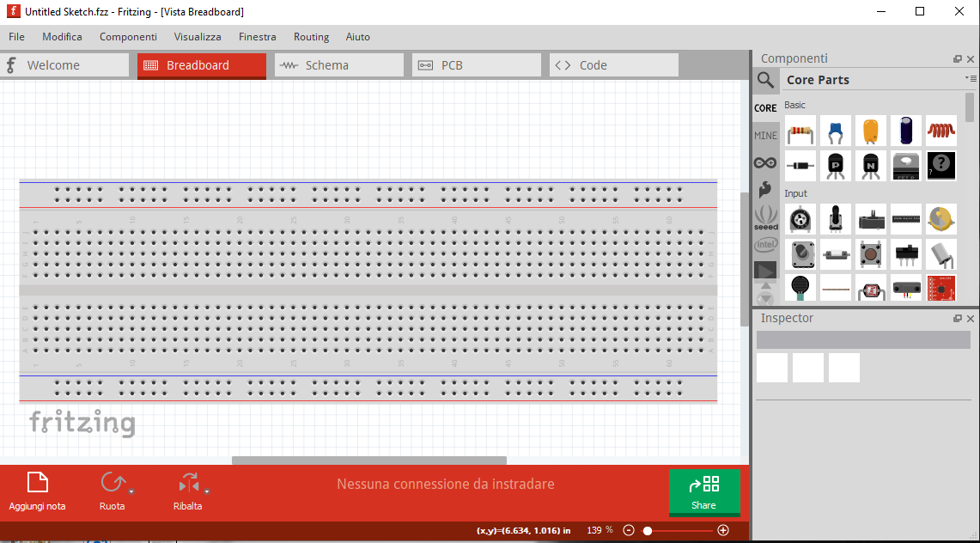Open the Routing menu
The height and width of the screenshot is (543, 980).
point(311,37)
